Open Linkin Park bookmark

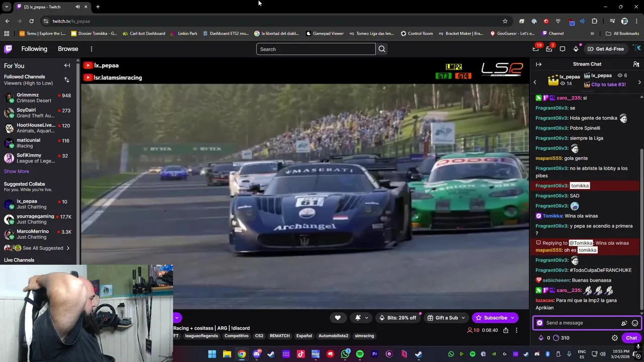(x=184, y=34)
